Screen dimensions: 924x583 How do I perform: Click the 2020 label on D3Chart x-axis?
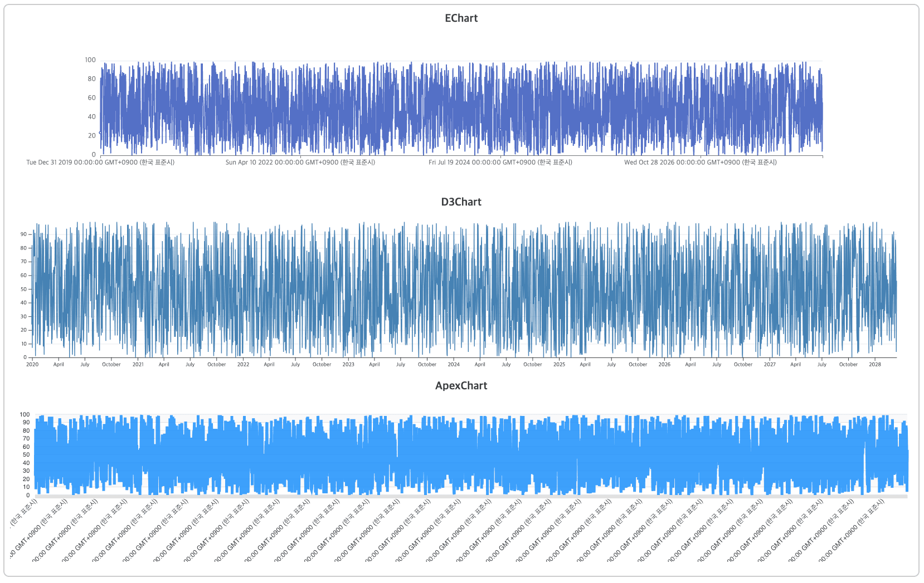32,365
